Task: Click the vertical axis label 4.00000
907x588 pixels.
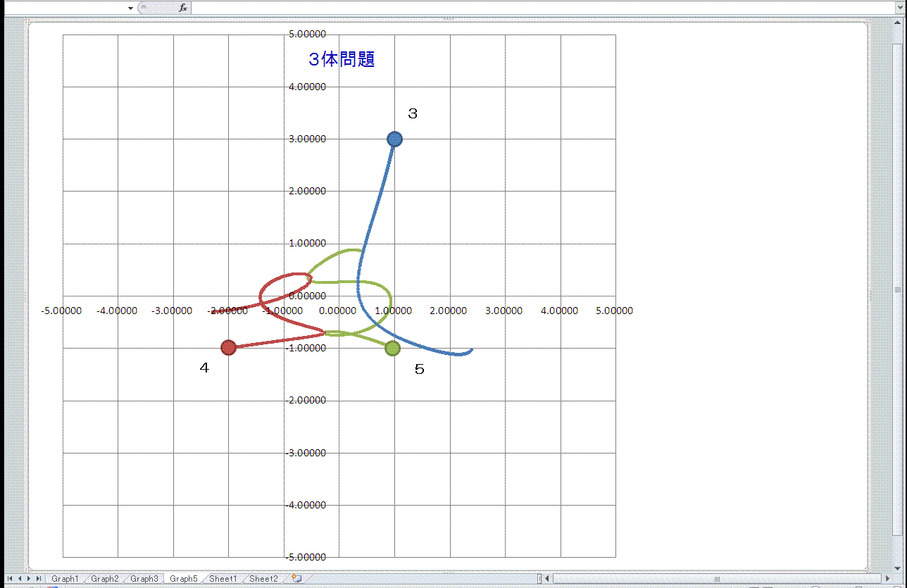Action: [x=308, y=87]
